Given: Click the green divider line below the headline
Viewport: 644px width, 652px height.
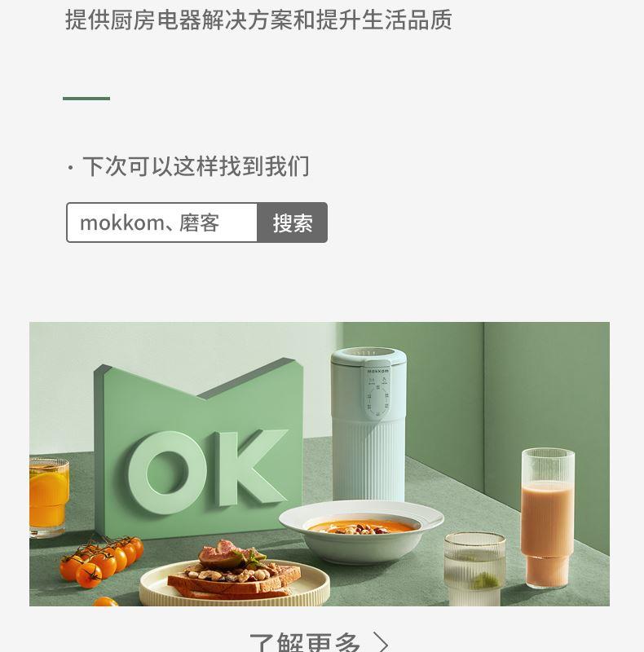Looking at the screenshot, I should point(86,99).
